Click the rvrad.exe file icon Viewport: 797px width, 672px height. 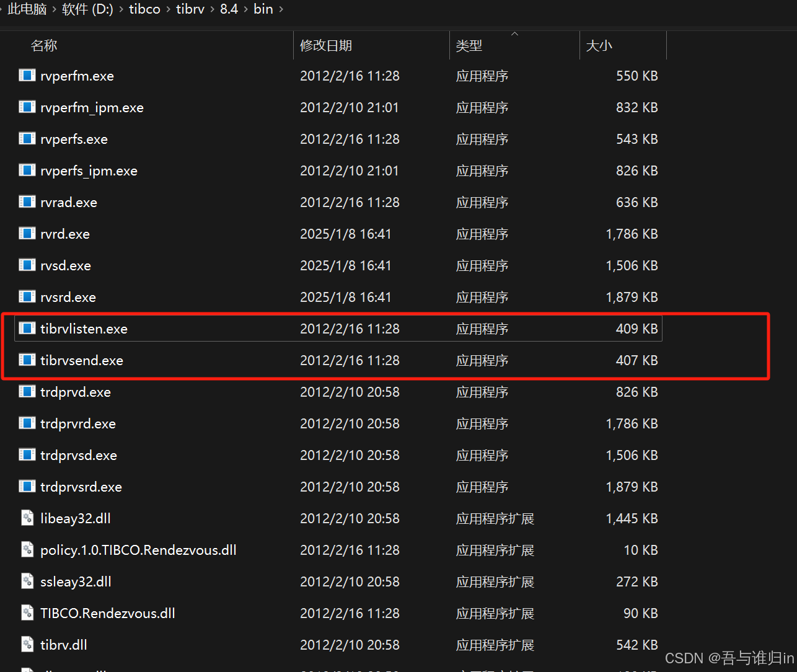27,201
